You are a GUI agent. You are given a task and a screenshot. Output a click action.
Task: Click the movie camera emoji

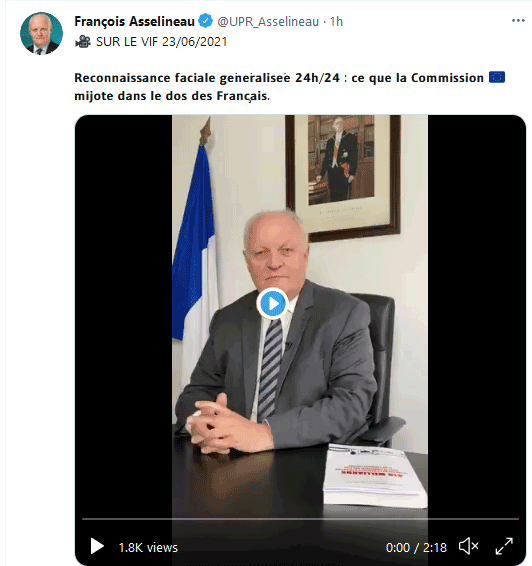pos(83,42)
